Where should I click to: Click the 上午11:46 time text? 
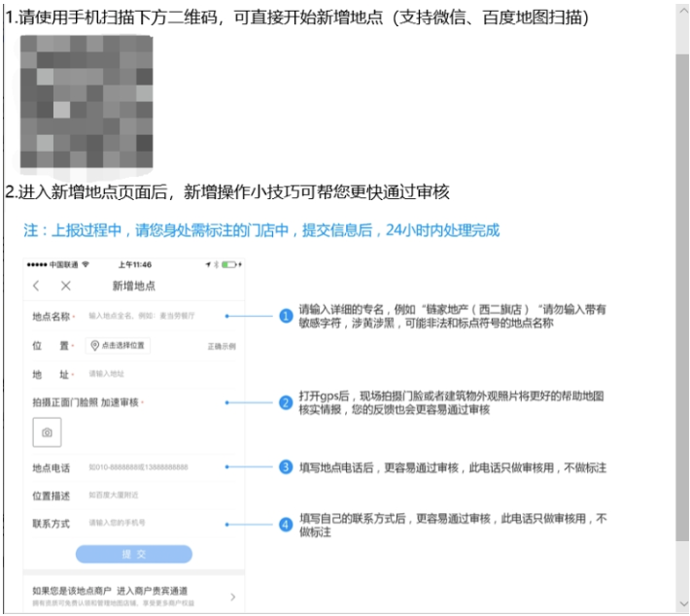[x=135, y=264]
